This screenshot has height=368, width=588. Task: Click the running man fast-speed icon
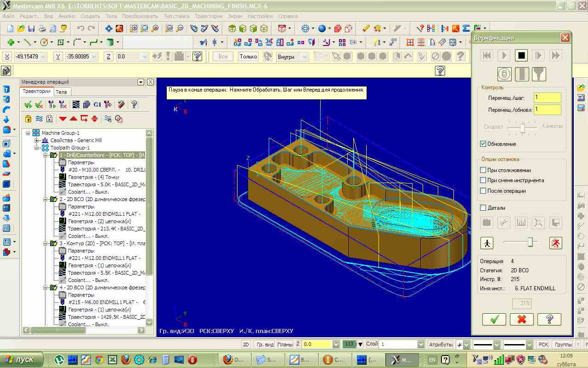[x=556, y=243]
